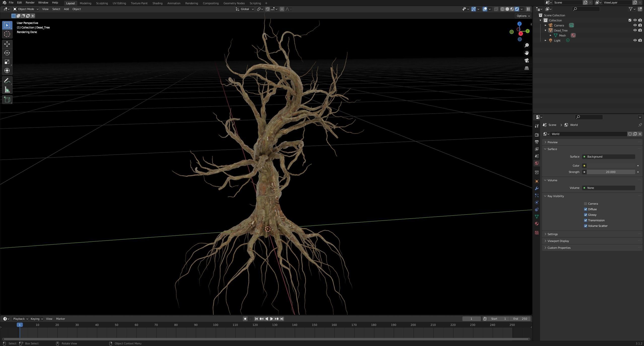
Task: Enable the Camera ray visibility checkbox
Action: pyautogui.click(x=586, y=204)
